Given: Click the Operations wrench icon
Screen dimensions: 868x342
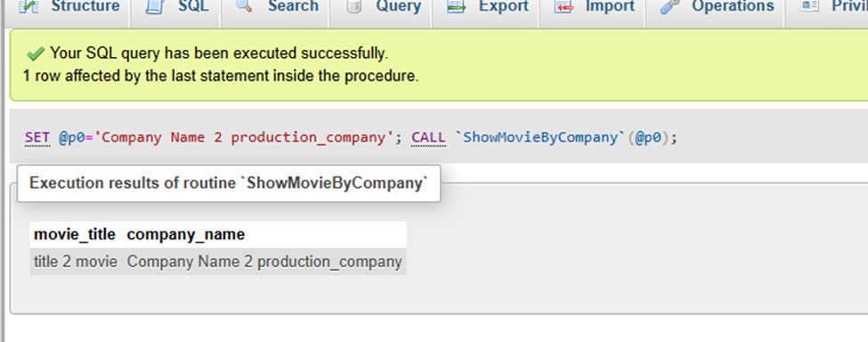Looking at the screenshot, I should click(670, 6).
